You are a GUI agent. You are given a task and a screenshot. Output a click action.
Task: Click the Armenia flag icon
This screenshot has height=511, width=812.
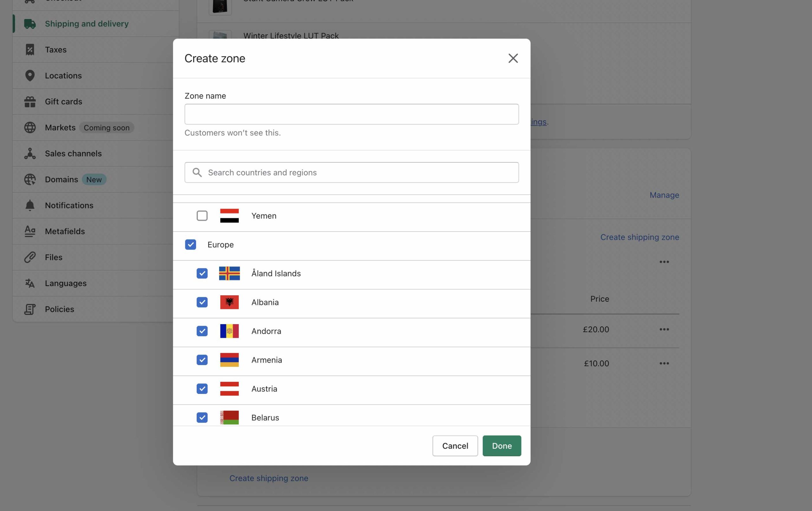click(229, 360)
